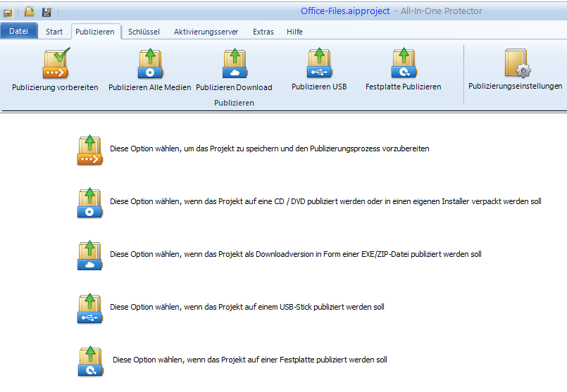Viewport: 567px width, 392px height.
Task: Click the download version EXE/ZIP description text
Action: 295,254
